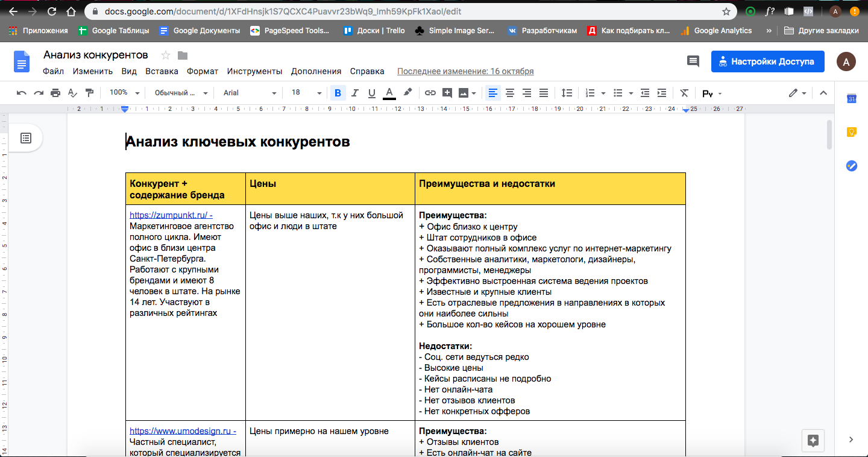
Task: Open the Вставка menu
Action: coord(162,71)
